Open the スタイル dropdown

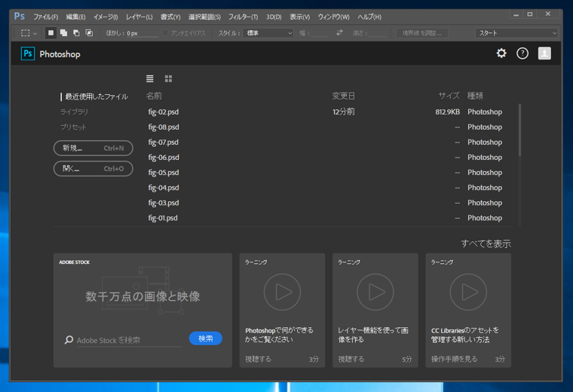click(x=268, y=33)
